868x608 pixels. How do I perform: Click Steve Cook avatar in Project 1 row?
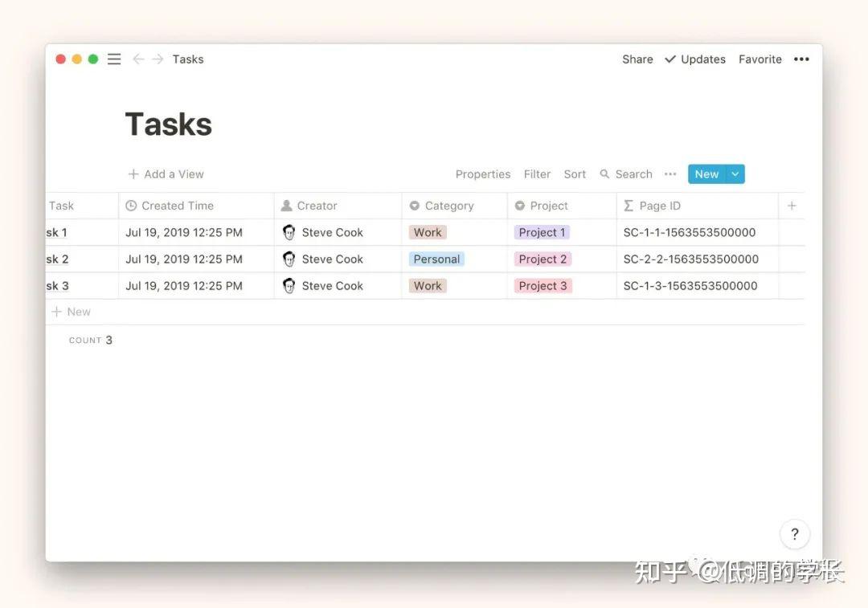(x=289, y=232)
